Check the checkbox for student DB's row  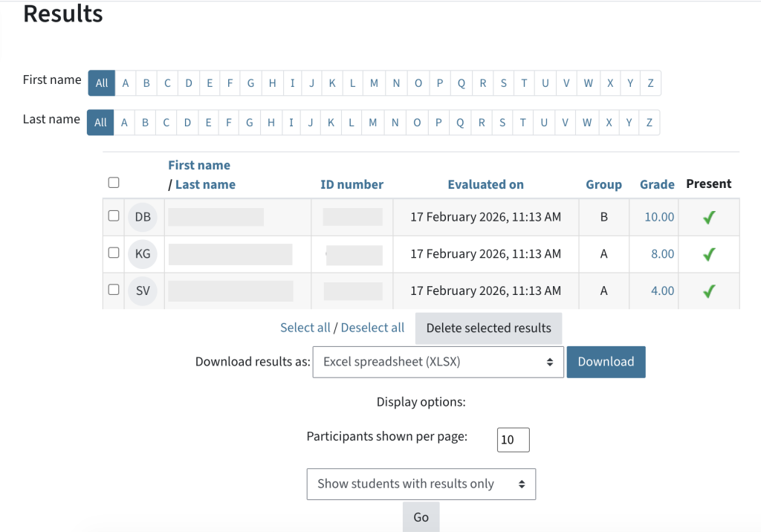pyautogui.click(x=113, y=217)
